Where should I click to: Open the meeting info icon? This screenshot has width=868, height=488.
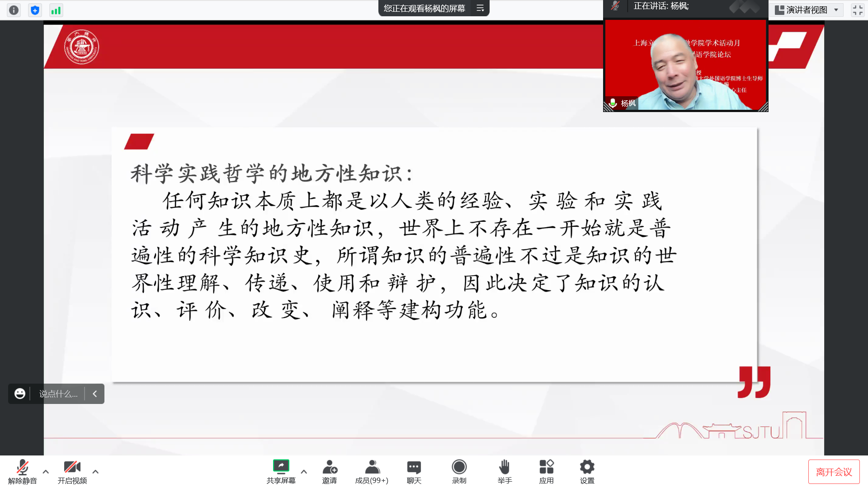[x=14, y=10]
